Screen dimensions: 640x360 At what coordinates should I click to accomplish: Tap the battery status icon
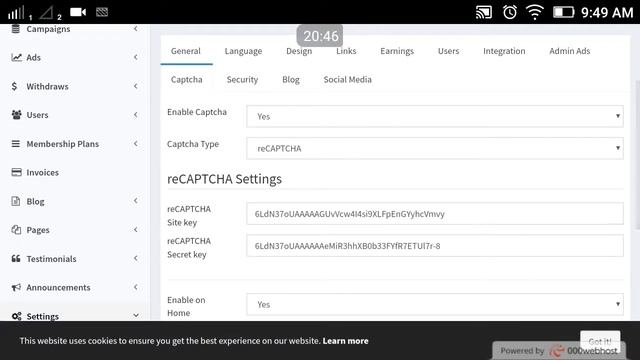(x=564, y=12)
